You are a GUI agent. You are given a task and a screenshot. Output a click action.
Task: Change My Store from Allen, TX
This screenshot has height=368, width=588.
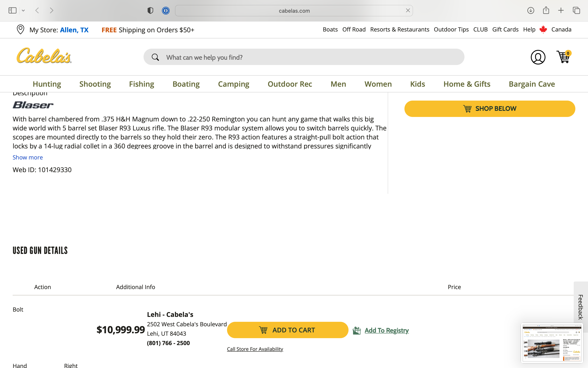(x=74, y=30)
